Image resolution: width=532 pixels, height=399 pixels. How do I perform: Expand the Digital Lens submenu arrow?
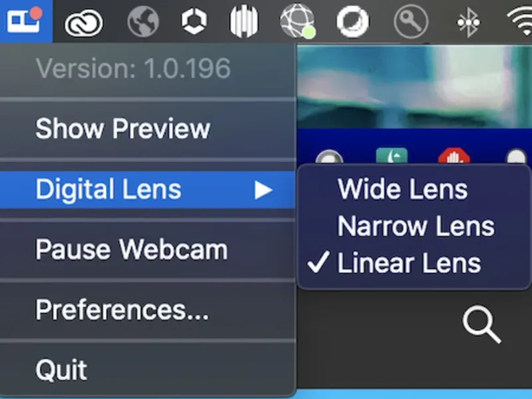(x=263, y=190)
